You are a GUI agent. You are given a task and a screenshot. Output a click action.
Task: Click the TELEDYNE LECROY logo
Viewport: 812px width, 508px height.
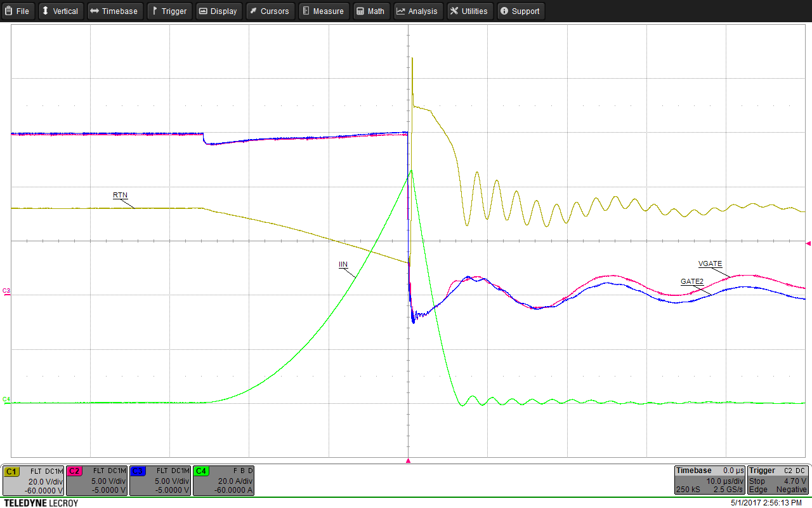(x=40, y=502)
